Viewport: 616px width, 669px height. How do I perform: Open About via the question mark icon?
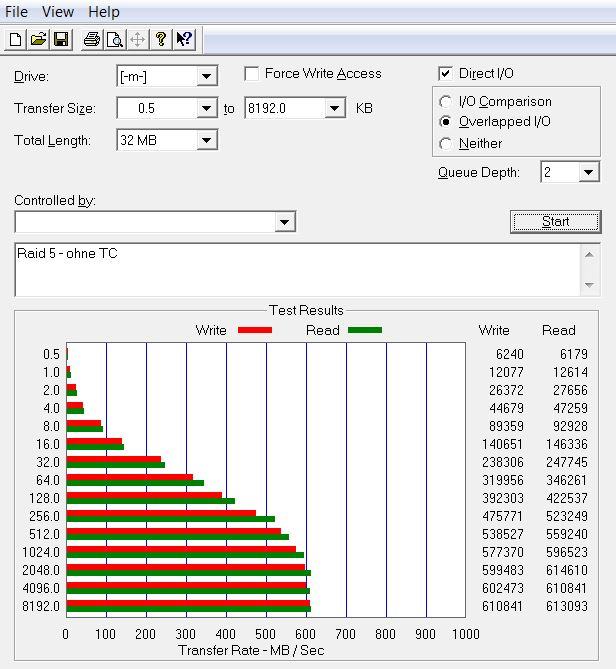click(x=161, y=40)
